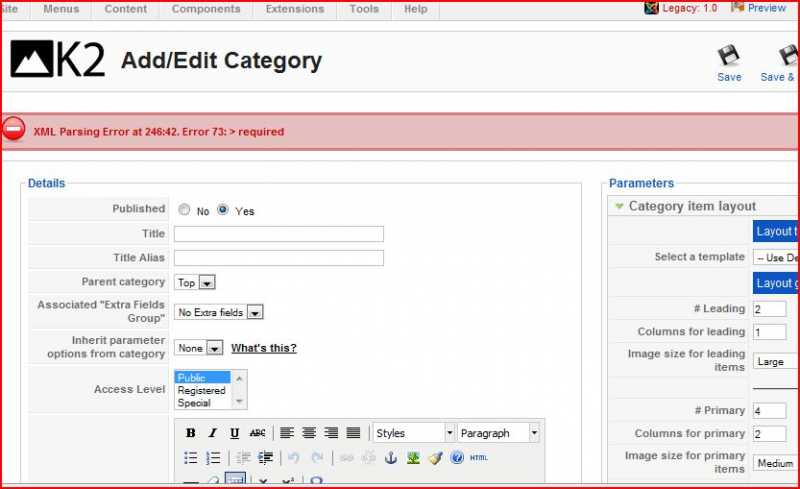Apply italic formatting in editor
Image resolution: width=800 pixels, height=489 pixels.
(x=212, y=433)
